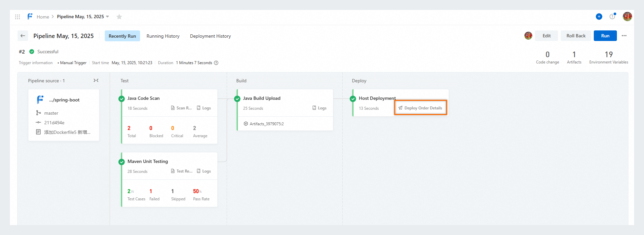Open Test Report for Maven Unit Testing

tap(182, 171)
